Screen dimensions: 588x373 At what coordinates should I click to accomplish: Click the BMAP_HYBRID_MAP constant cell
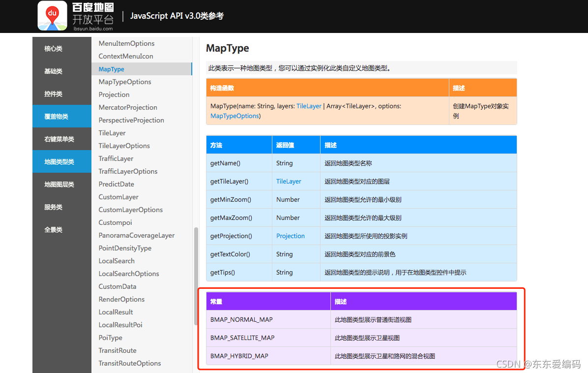(x=268, y=356)
